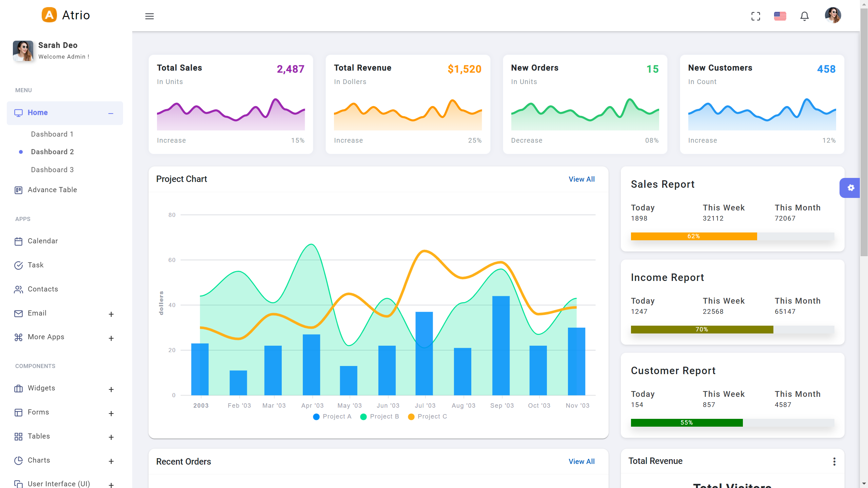
Task: Click the Advance Table icon
Action: pyautogui.click(x=19, y=190)
